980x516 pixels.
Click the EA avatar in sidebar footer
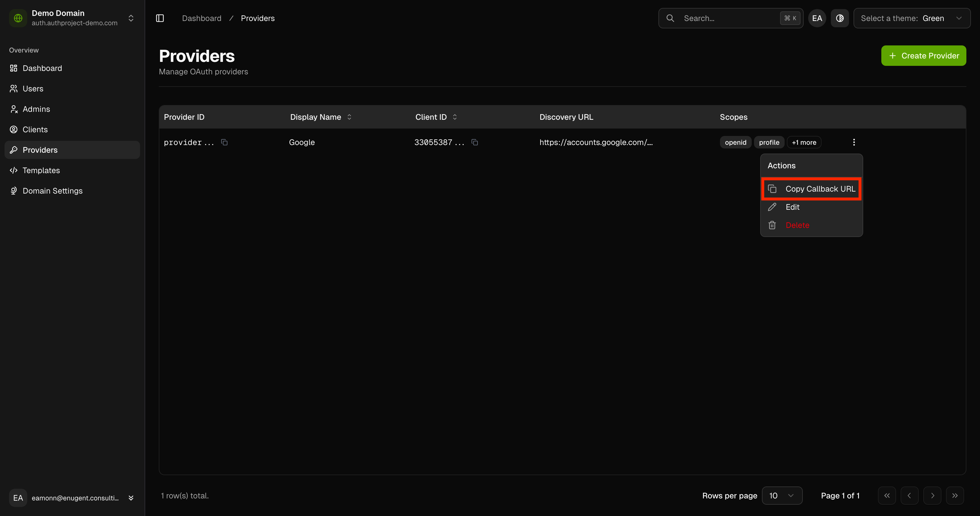[x=18, y=498]
